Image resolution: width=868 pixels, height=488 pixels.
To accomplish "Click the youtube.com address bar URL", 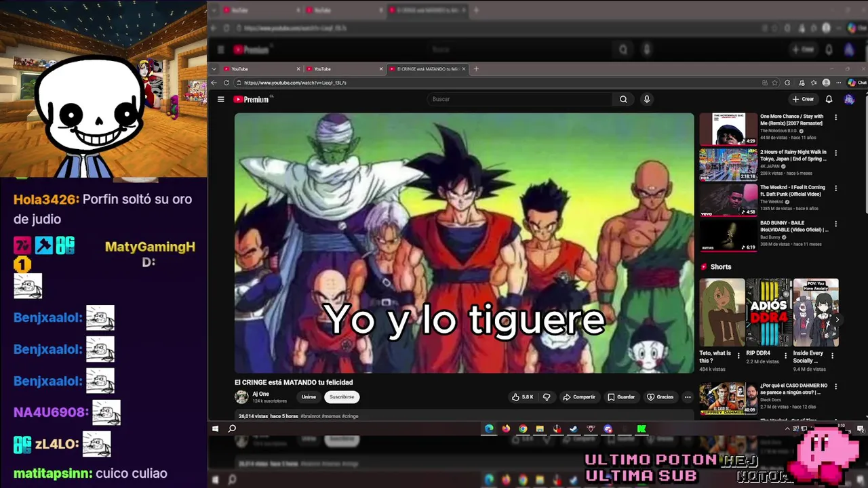I will (295, 83).
